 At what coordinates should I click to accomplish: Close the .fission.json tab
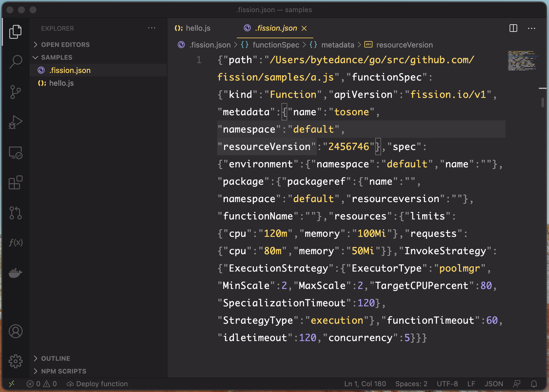(304, 28)
